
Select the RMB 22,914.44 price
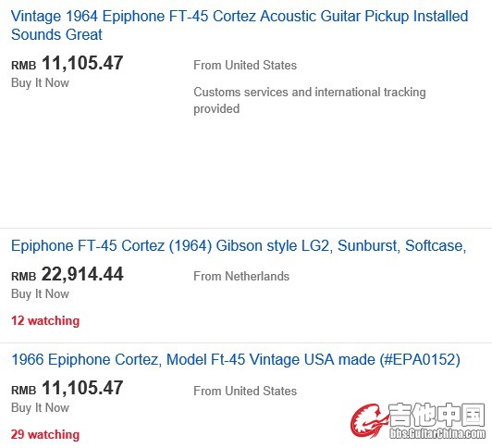click(x=68, y=274)
